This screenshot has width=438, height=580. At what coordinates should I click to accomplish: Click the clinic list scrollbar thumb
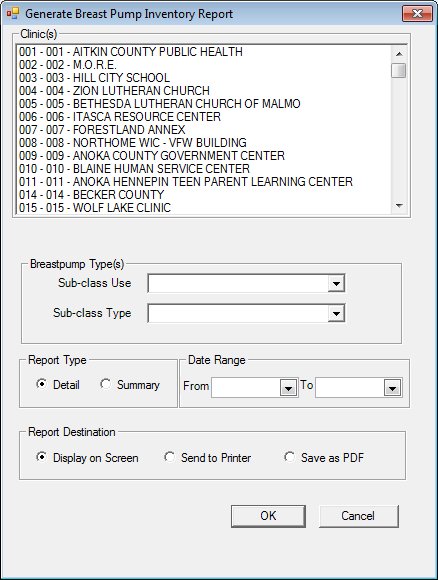399,70
